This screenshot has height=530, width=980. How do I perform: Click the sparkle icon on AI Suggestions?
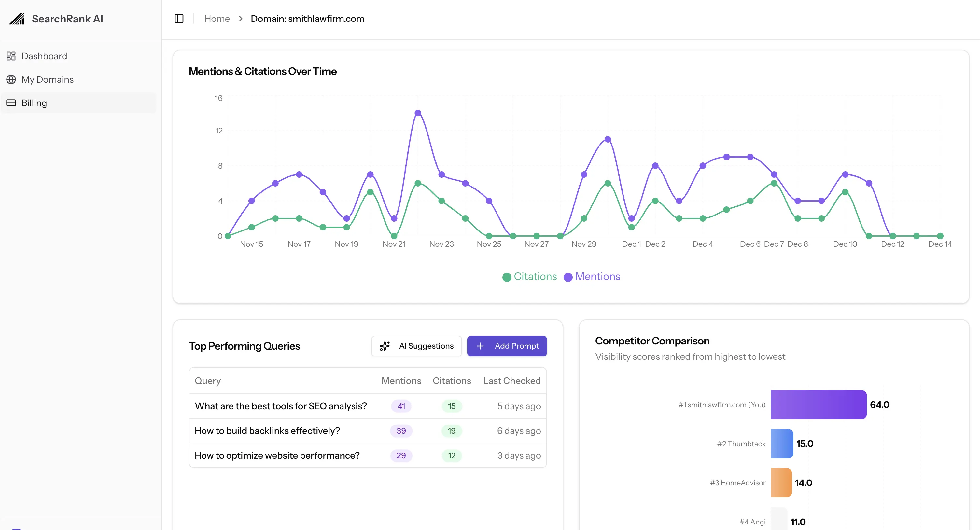[385, 346]
